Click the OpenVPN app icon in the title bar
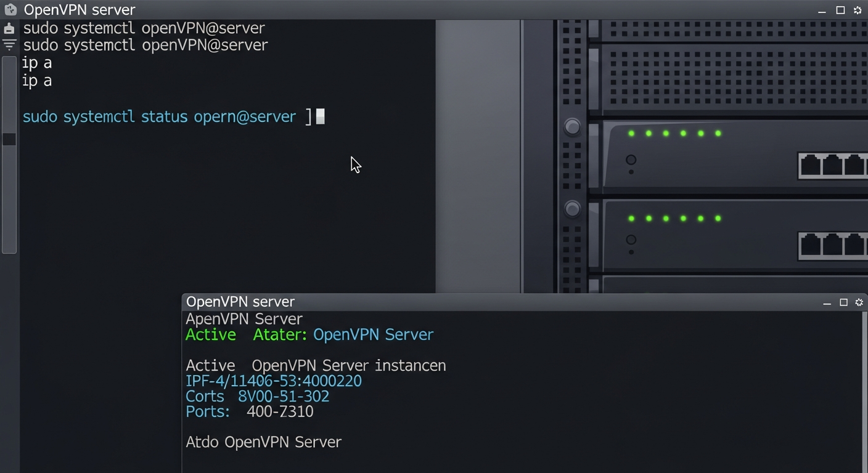868x473 pixels. coord(10,10)
